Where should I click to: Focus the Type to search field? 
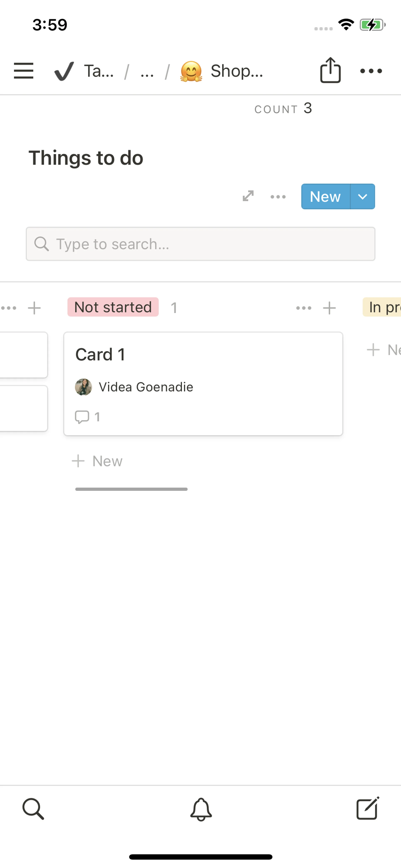pos(200,244)
